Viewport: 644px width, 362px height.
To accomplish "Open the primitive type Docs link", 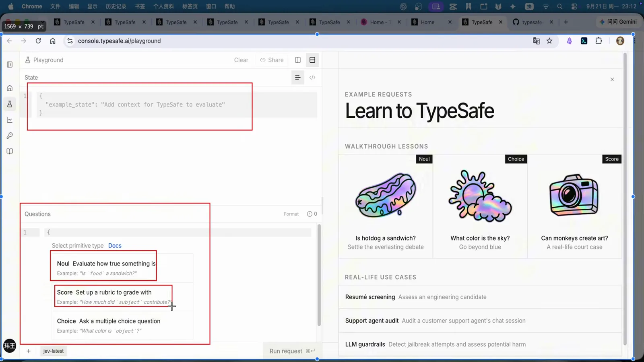I will pos(115,245).
